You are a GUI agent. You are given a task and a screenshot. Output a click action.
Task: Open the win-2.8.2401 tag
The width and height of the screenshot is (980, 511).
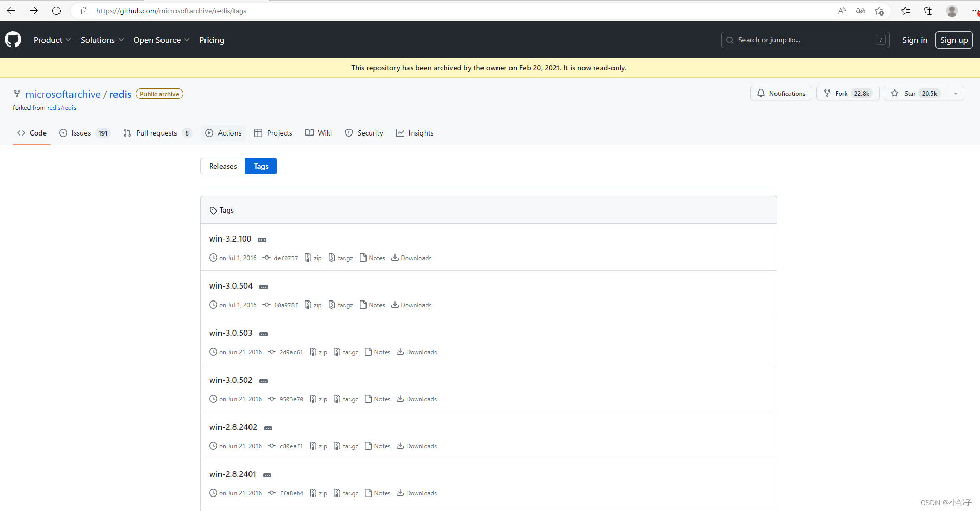[x=232, y=474]
